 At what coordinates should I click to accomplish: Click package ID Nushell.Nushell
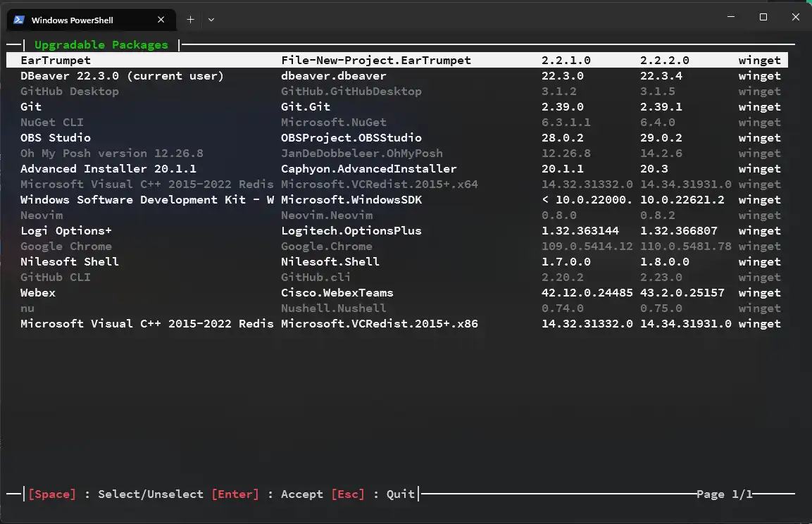pyautogui.click(x=334, y=308)
